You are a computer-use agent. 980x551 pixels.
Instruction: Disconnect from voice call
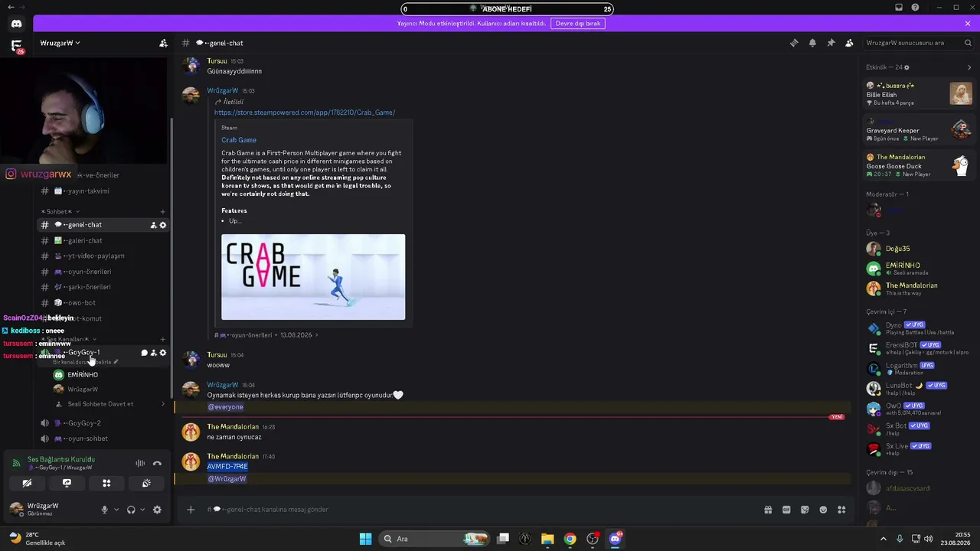tap(157, 463)
